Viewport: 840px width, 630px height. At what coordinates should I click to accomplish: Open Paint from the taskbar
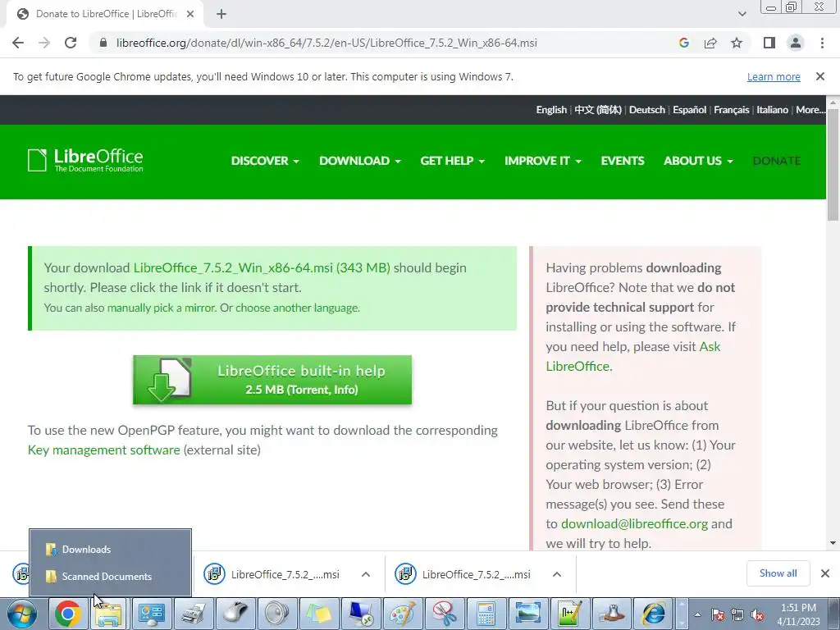(x=402, y=614)
